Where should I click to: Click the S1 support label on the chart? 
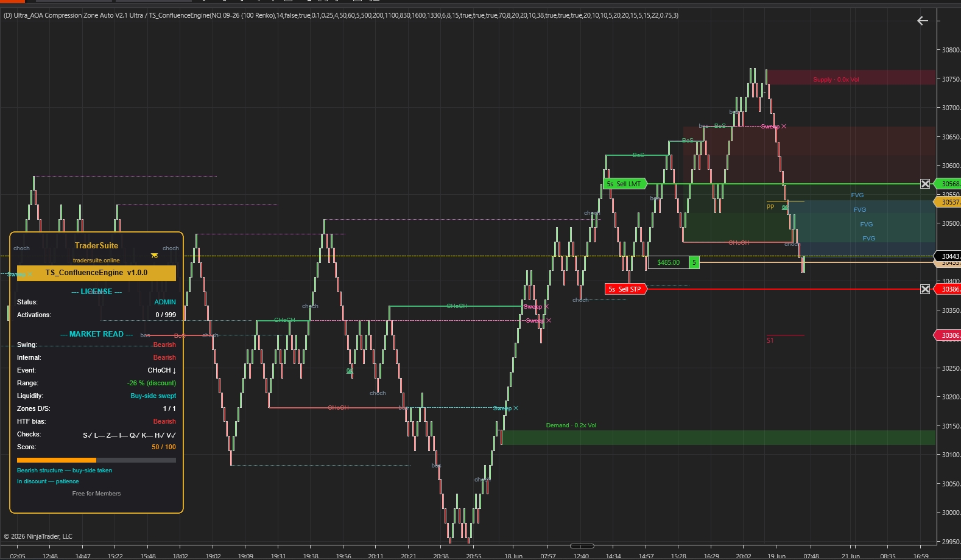(x=770, y=340)
